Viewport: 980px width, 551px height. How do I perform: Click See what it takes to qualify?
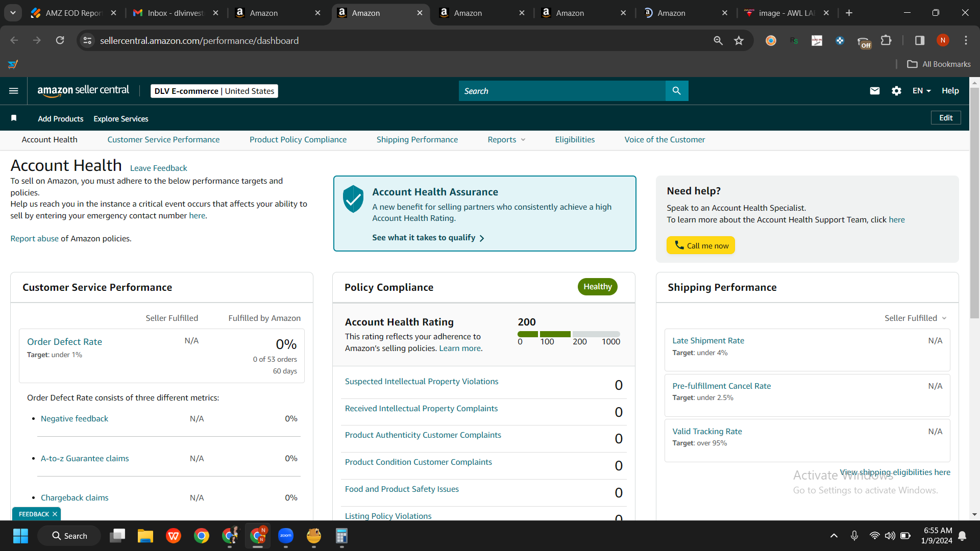coord(428,238)
